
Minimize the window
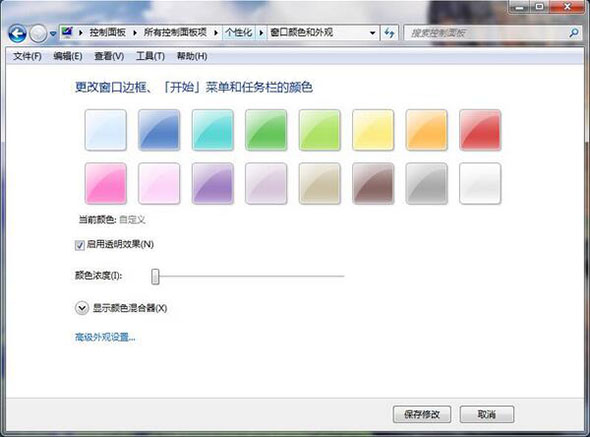click(520, 7)
